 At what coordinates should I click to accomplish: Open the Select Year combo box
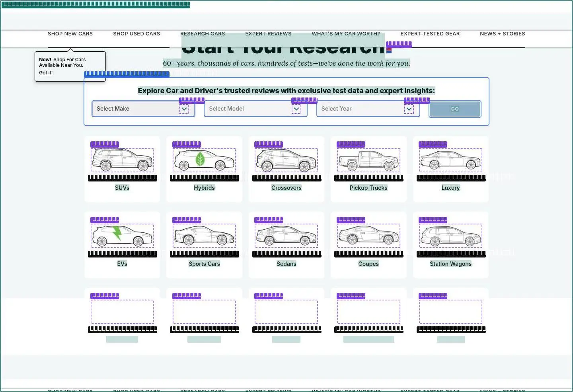click(x=368, y=109)
